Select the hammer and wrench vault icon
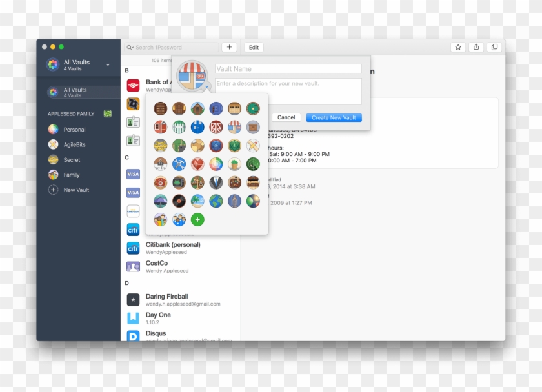 (x=179, y=164)
